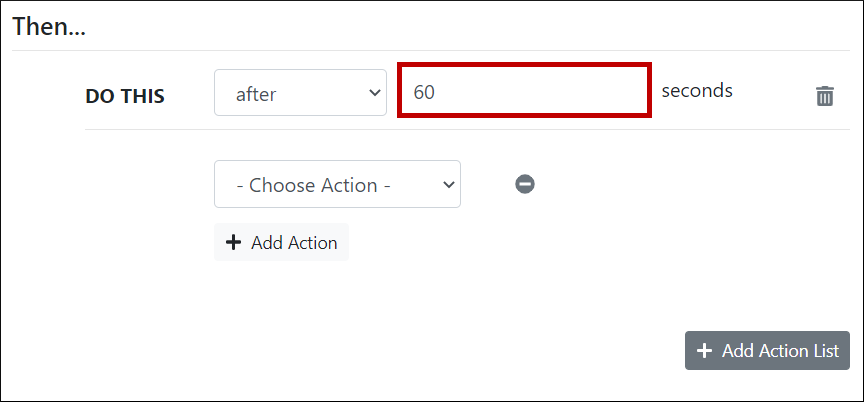Click the 'Then...' section heading

pyautogui.click(x=49, y=27)
